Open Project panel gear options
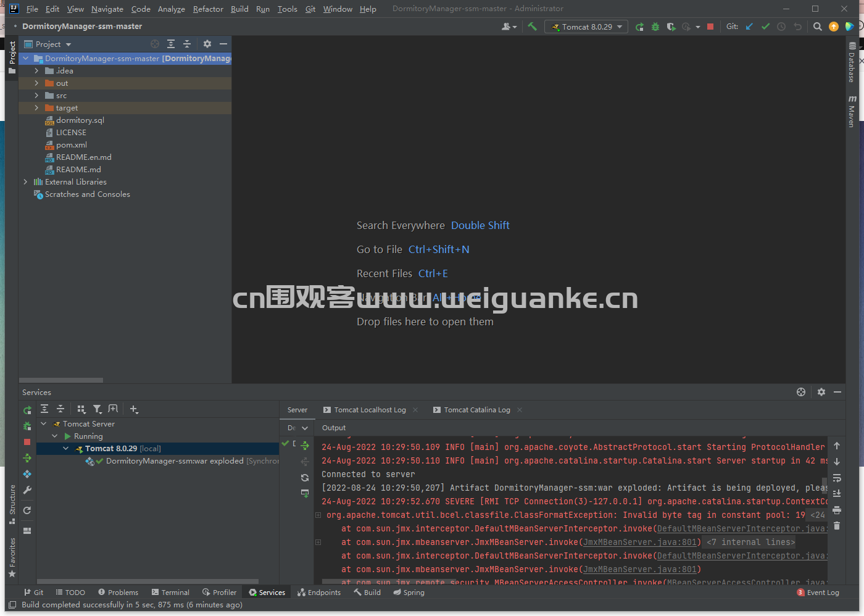This screenshot has height=616, width=864. (x=207, y=44)
